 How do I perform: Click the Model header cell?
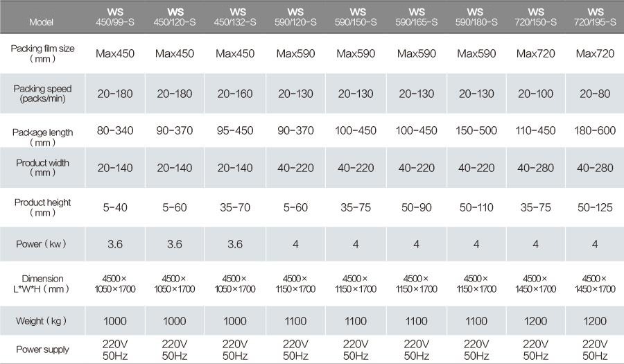(x=41, y=22)
